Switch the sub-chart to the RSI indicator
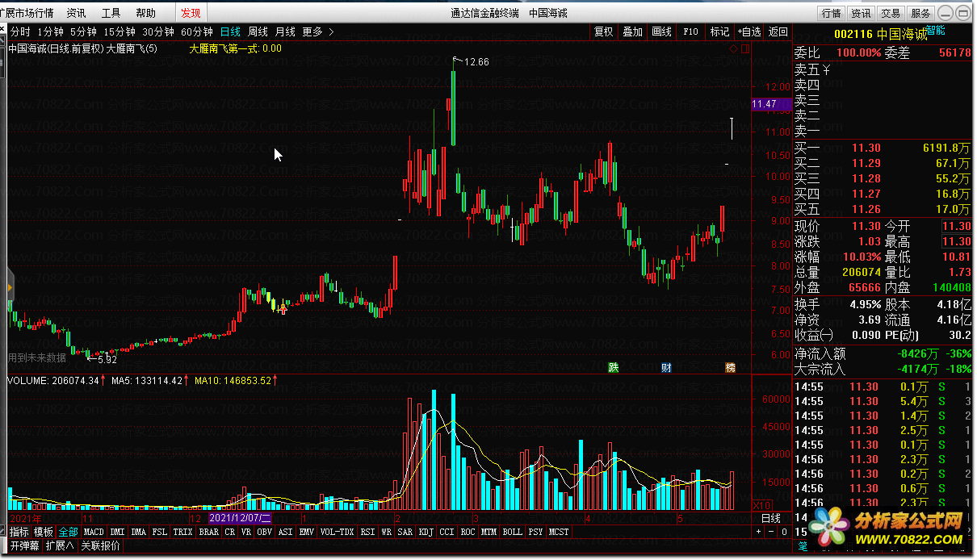Image resolution: width=977 pixels, height=560 pixels. [x=367, y=532]
